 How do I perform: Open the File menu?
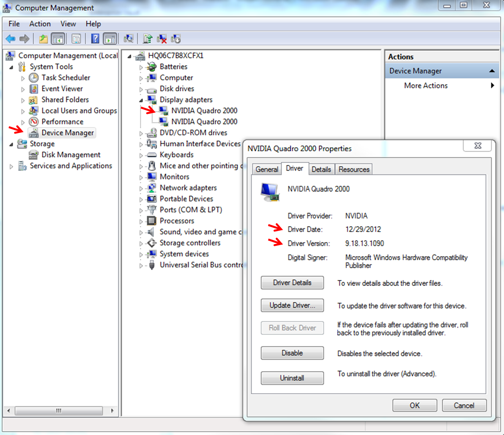[x=14, y=24]
